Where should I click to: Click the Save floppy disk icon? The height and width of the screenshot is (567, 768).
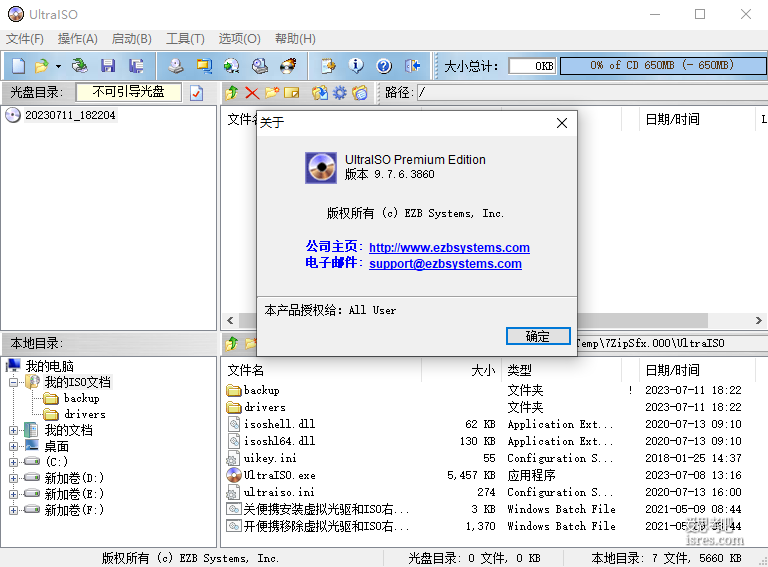coord(108,66)
